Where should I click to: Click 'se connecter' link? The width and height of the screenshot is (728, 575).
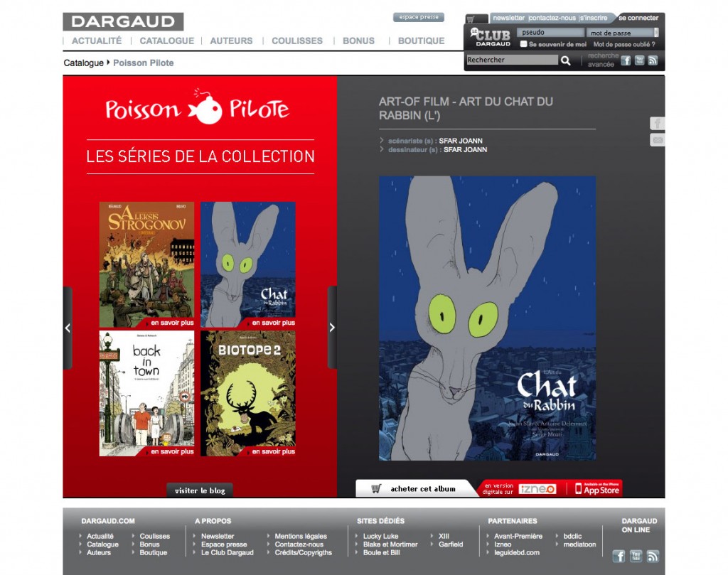(x=638, y=18)
